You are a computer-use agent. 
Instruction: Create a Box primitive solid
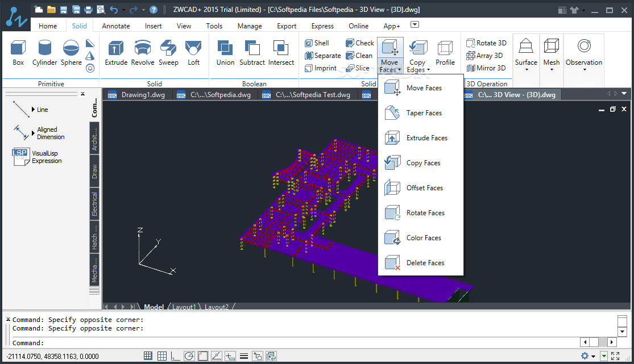(x=18, y=53)
